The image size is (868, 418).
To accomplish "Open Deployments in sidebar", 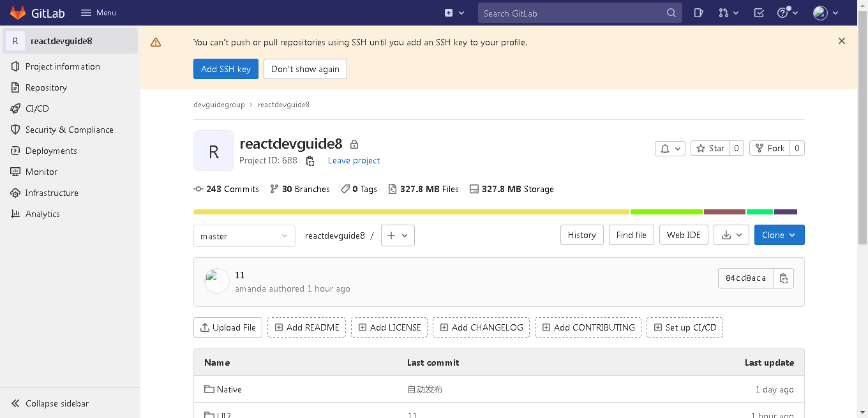I will tap(70, 151).
